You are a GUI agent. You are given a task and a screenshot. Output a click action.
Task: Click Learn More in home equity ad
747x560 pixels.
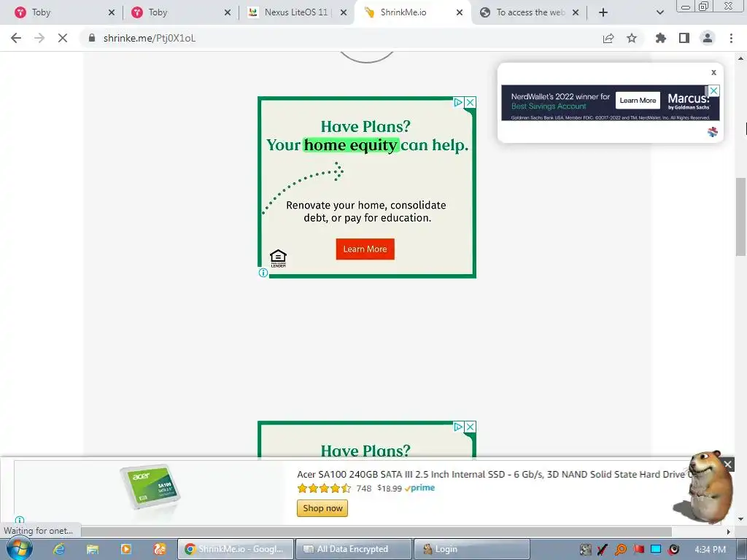365,249
